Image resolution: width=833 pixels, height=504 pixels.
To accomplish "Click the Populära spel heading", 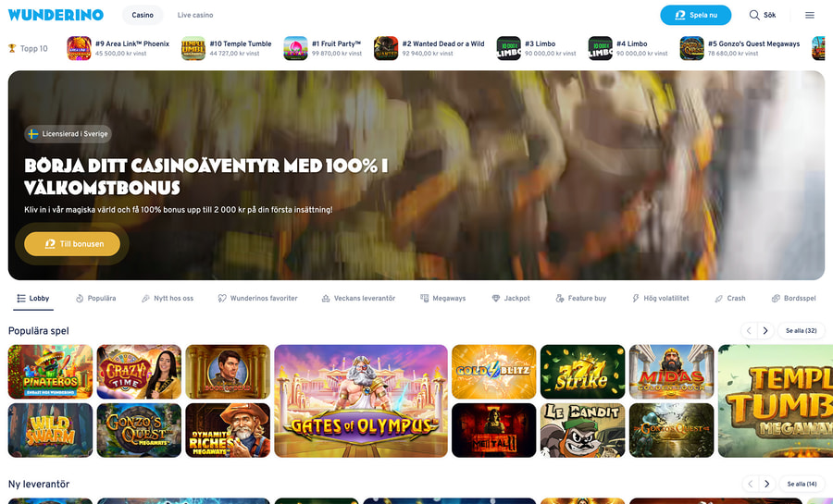I will [x=38, y=330].
